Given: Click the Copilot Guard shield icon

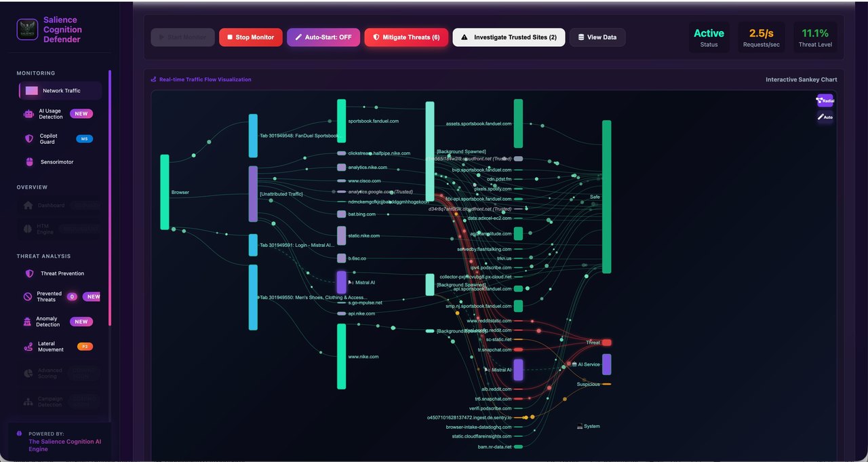Looking at the screenshot, I should [28, 138].
